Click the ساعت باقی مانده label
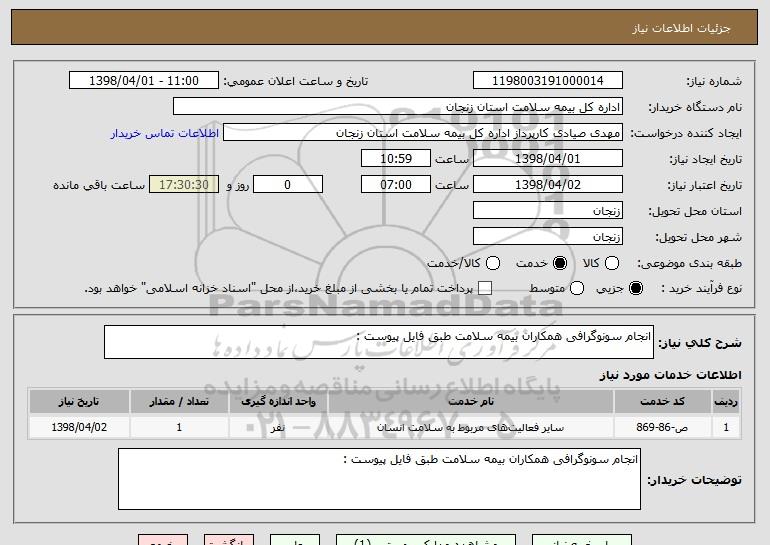Viewport: 770px width, 545px height. pyautogui.click(x=99, y=185)
